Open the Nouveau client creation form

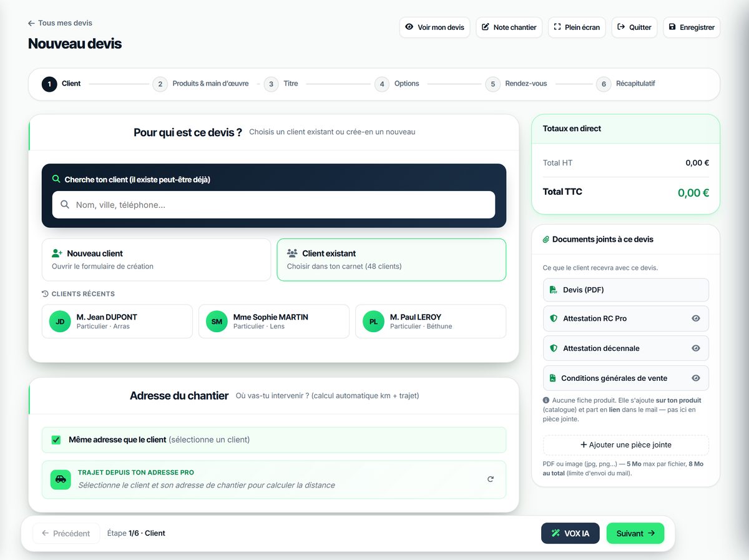click(156, 260)
